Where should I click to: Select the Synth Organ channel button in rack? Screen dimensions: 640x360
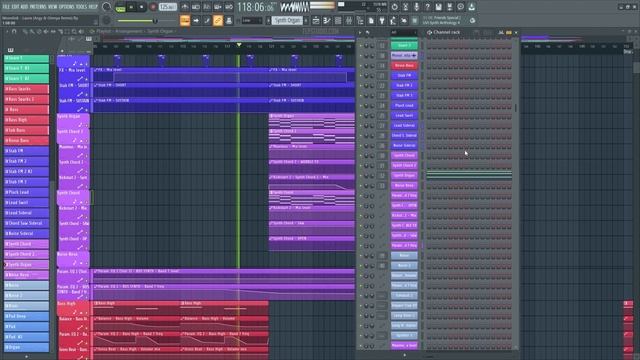404,176
